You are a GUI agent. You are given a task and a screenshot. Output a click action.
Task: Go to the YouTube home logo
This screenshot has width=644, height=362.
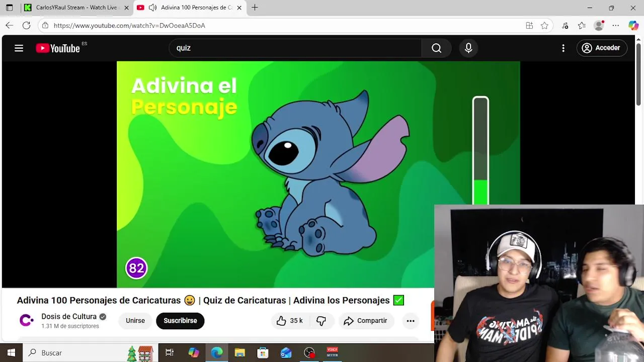[58, 48]
